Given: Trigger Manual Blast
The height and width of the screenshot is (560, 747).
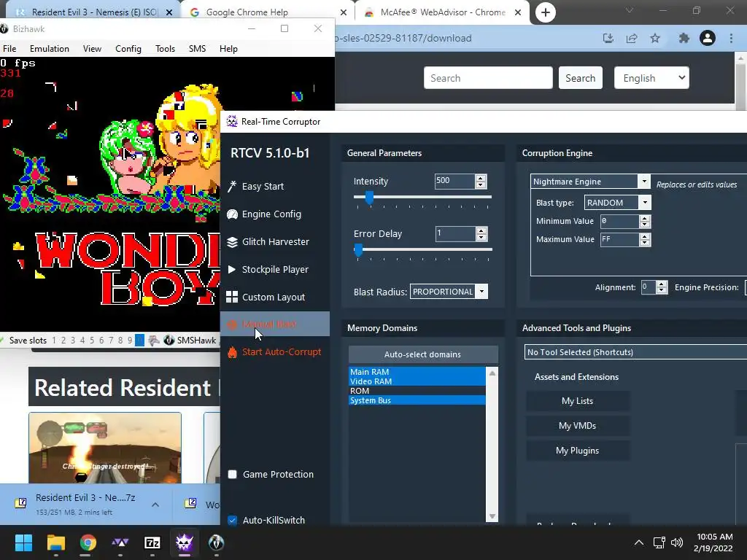Looking at the screenshot, I should point(275,324).
